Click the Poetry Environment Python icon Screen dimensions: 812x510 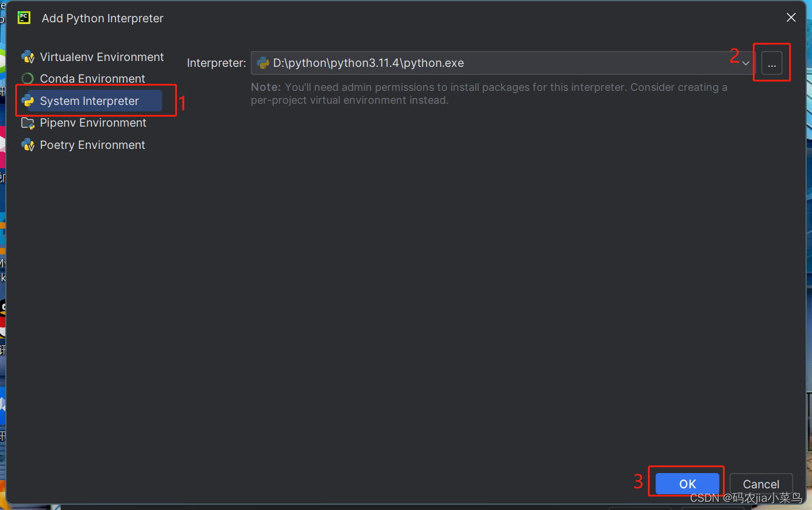[28, 145]
